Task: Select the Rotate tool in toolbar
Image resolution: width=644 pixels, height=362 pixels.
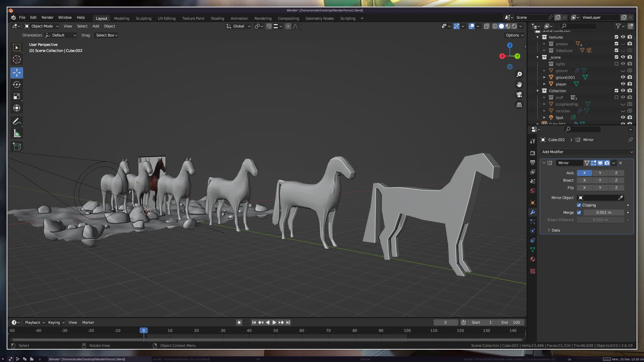Action: (x=17, y=84)
